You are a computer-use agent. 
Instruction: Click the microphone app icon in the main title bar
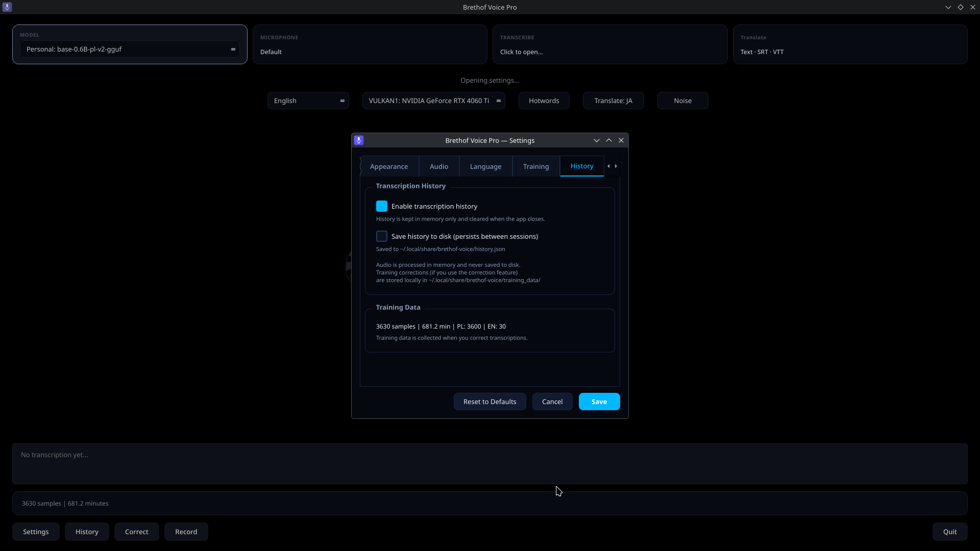click(x=7, y=7)
